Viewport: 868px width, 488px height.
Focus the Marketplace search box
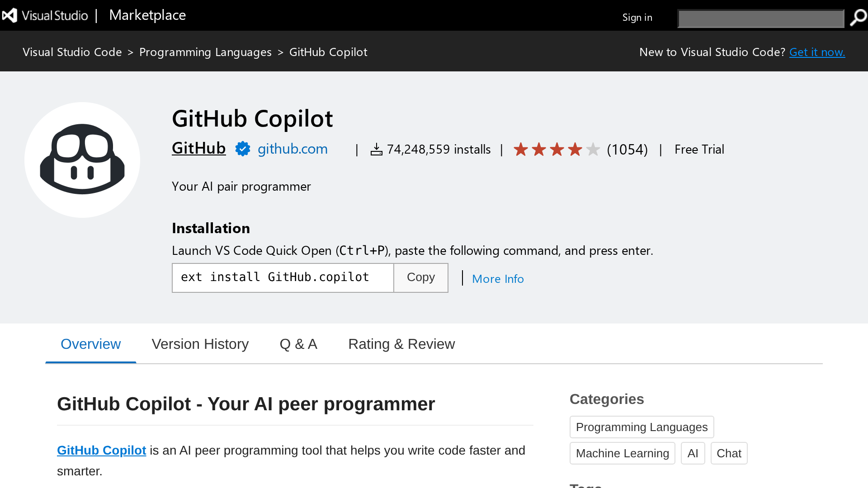tap(761, 19)
